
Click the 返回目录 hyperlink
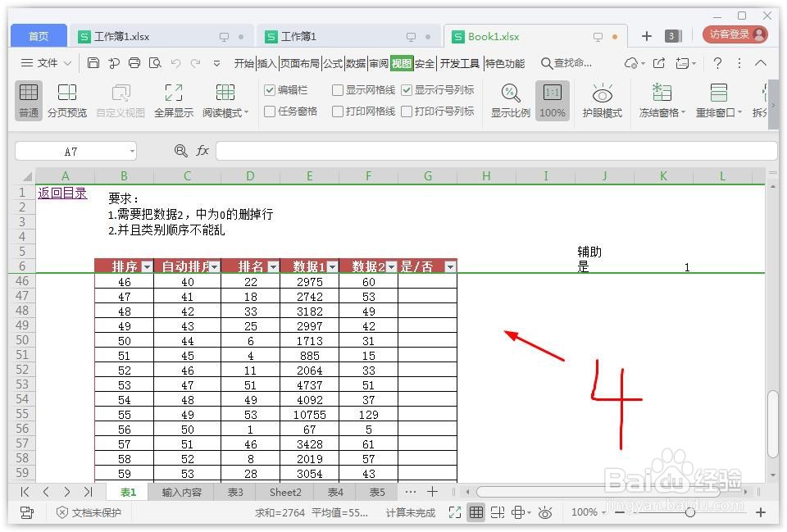point(61,193)
